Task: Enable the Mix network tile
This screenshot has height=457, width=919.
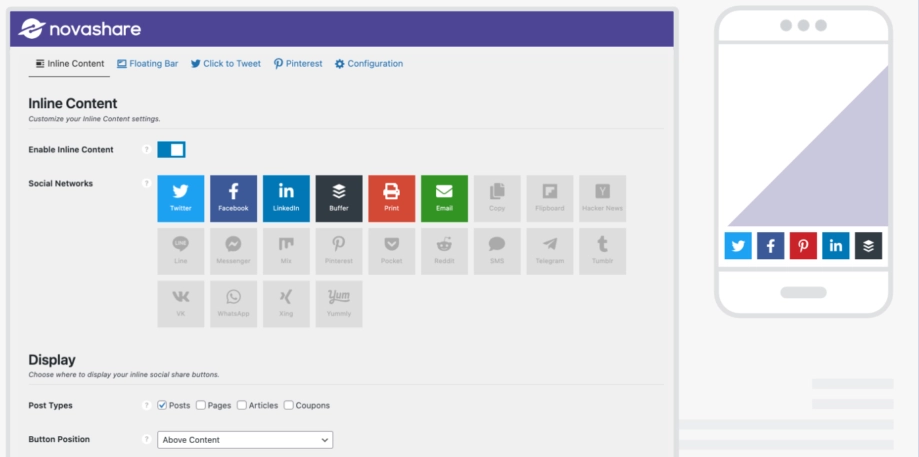Action: point(286,251)
